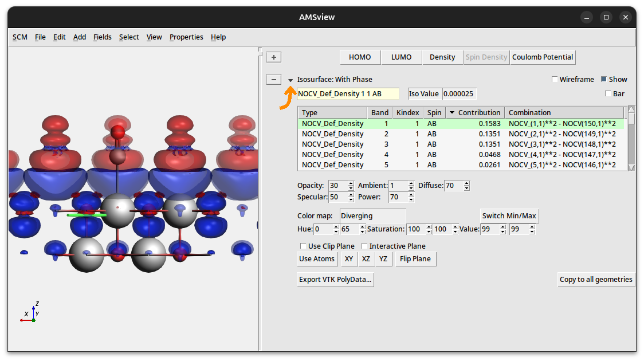644x361 pixels.
Task: Open the Properties menu
Action: [186, 37]
